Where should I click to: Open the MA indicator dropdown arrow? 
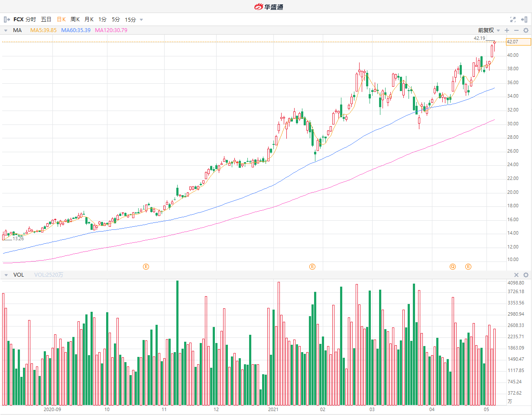coord(6,30)
